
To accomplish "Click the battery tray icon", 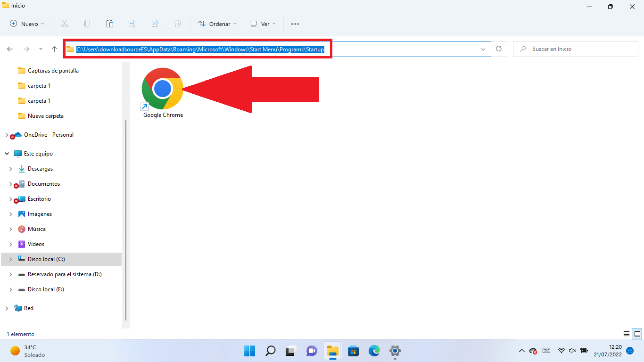I will [584, 351].
